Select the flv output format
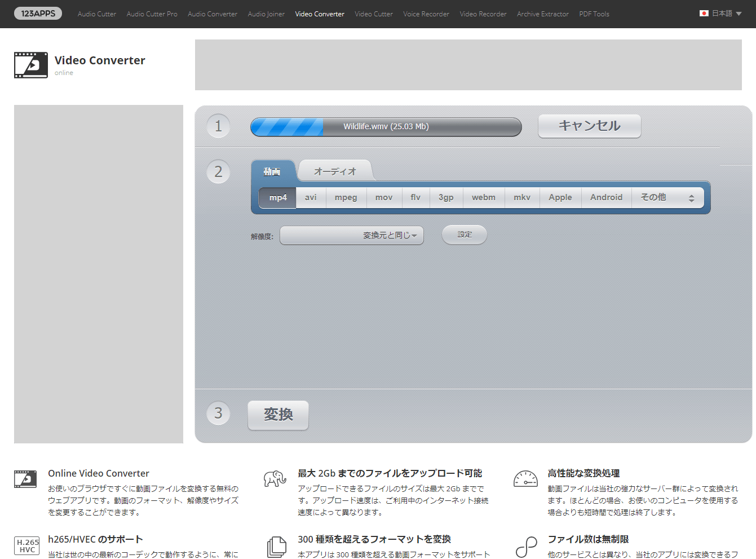 click(415, 197)
